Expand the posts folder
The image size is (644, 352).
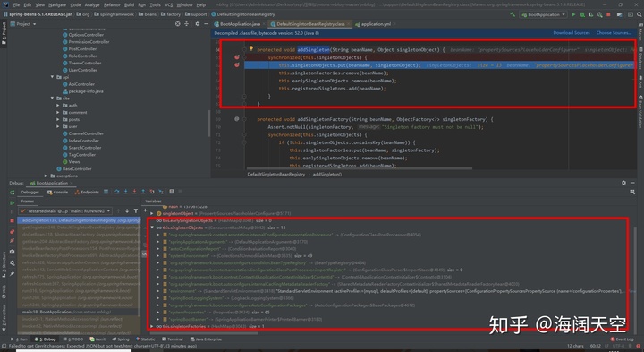pos(58,119)
